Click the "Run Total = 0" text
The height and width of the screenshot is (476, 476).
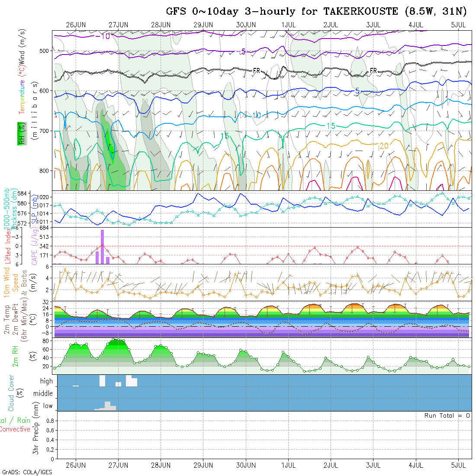(447, 415)
